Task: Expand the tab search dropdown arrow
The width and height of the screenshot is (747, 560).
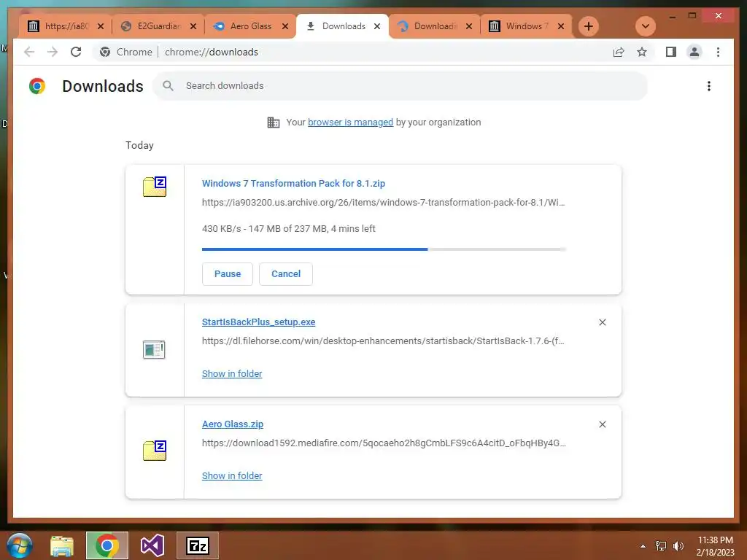Action: click(x=646, y=26)
